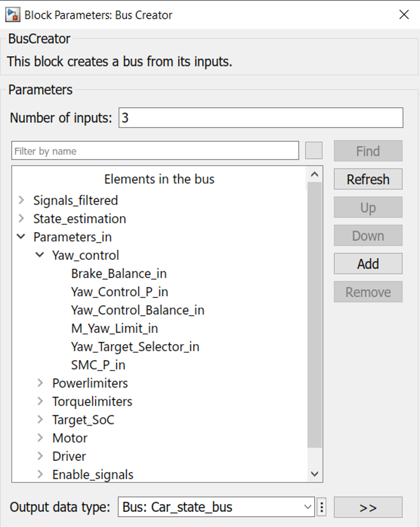The width and height of the screenshot is (420, 527).
Task: Expand the Enable_signals node arrow
Action: point(40,474)
